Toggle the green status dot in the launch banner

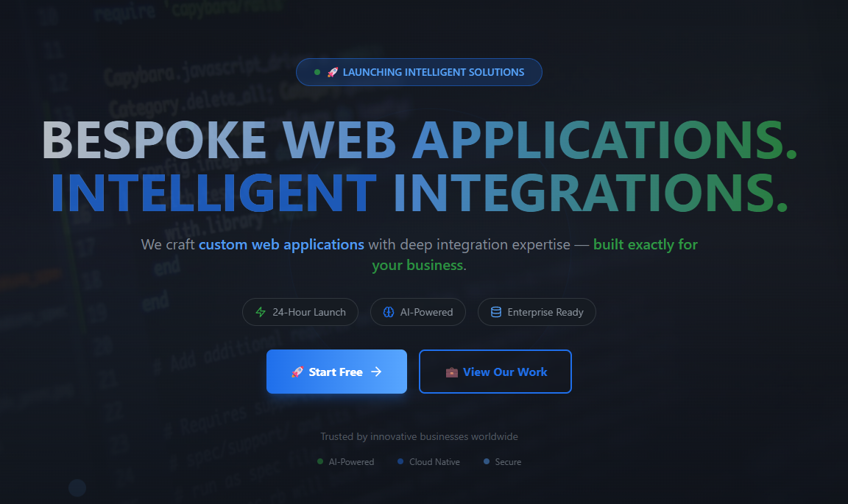[x=317, y=71]
